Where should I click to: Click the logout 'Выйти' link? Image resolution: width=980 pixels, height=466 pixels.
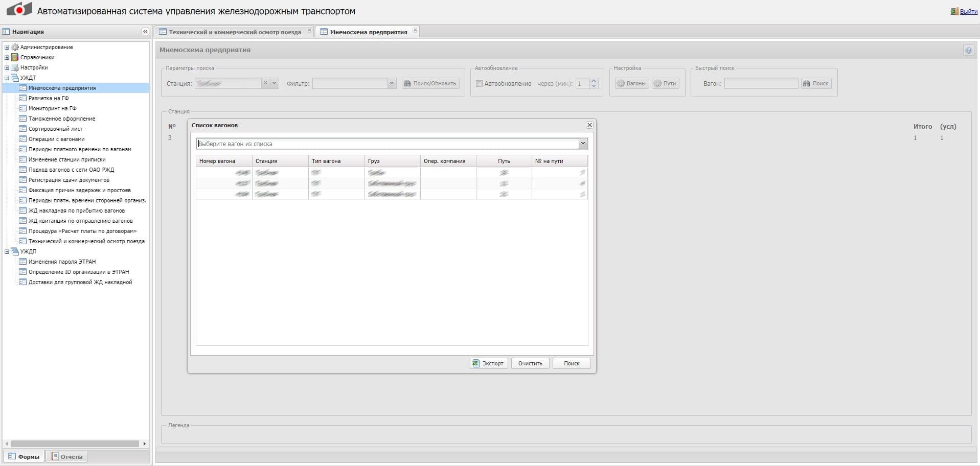coord(968,11)
